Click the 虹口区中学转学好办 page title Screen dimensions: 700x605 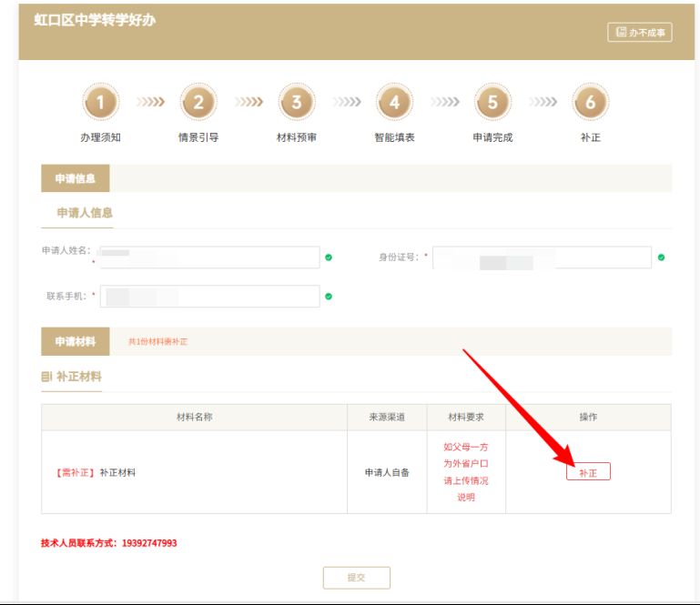[x=95, y=20]
